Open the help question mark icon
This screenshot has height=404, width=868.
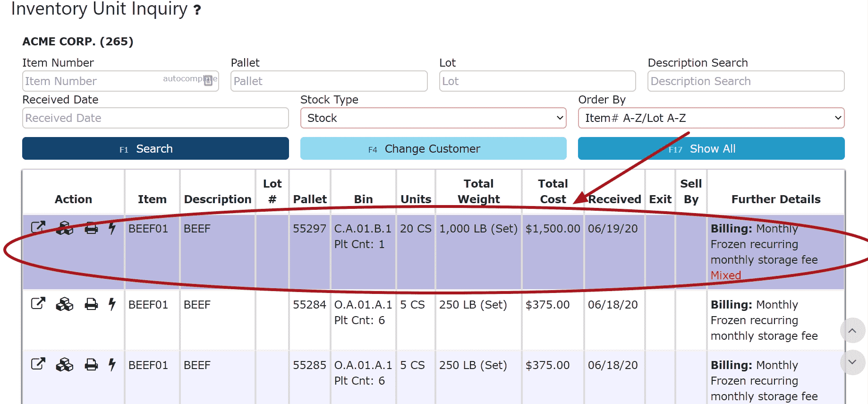click(x=197, y=10)
